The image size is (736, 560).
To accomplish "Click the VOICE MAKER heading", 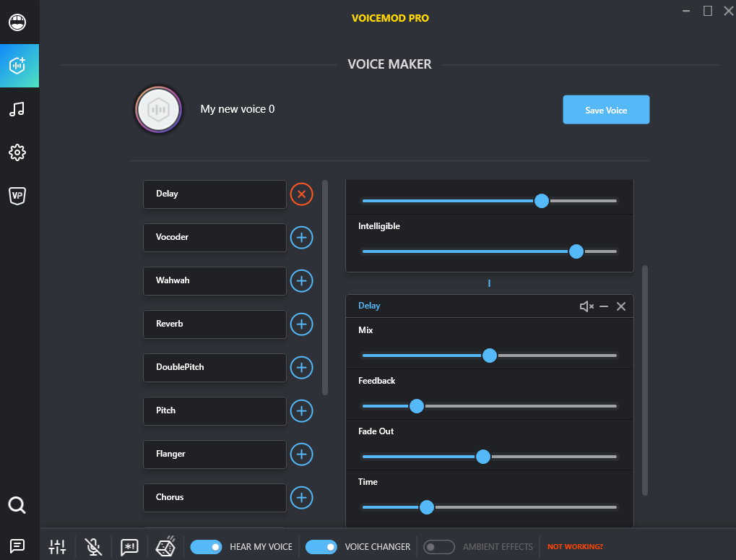I will [389, 64].
